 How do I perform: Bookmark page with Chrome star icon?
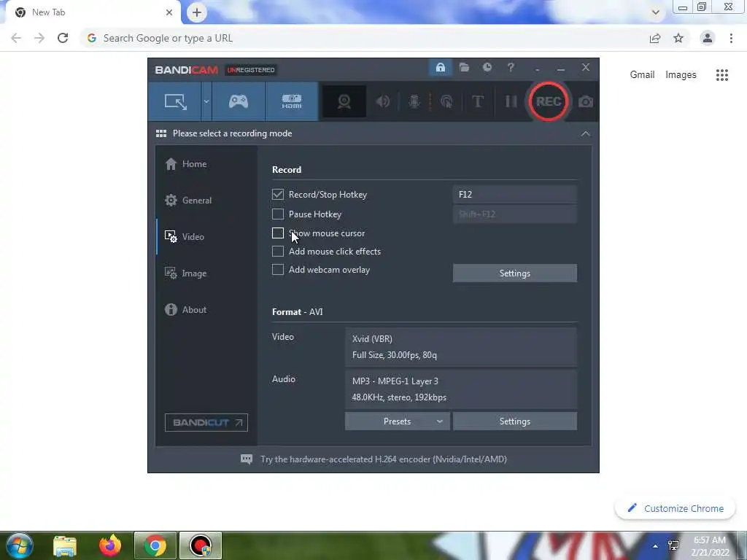tap(678, 38)
